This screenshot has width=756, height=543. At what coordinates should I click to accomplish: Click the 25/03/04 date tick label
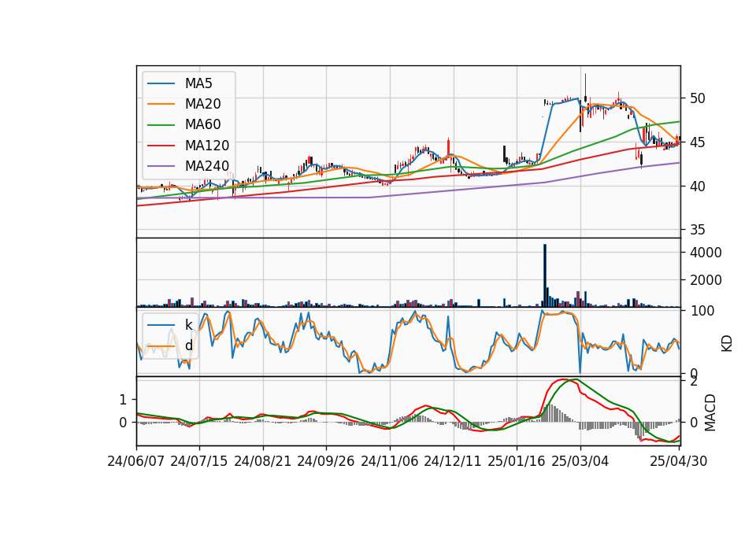[580, 461]
